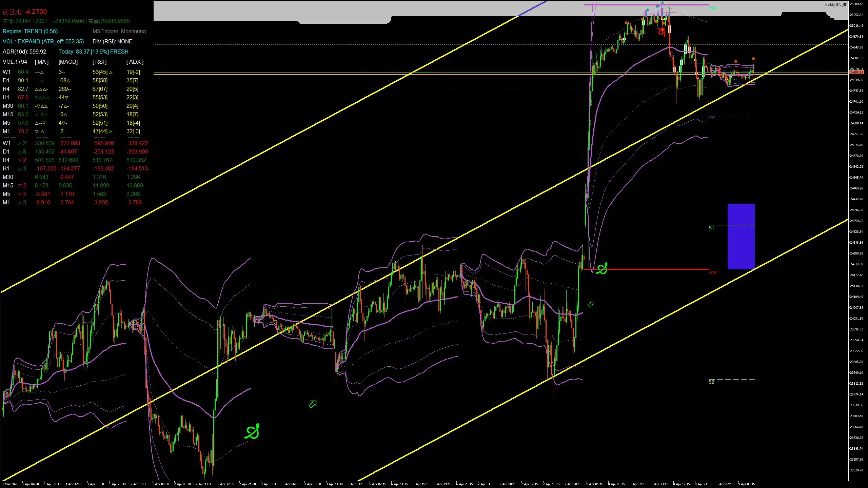Viewport: 868px width, 488px height.
Task: Click the S2 support level label
Action: 711,382
